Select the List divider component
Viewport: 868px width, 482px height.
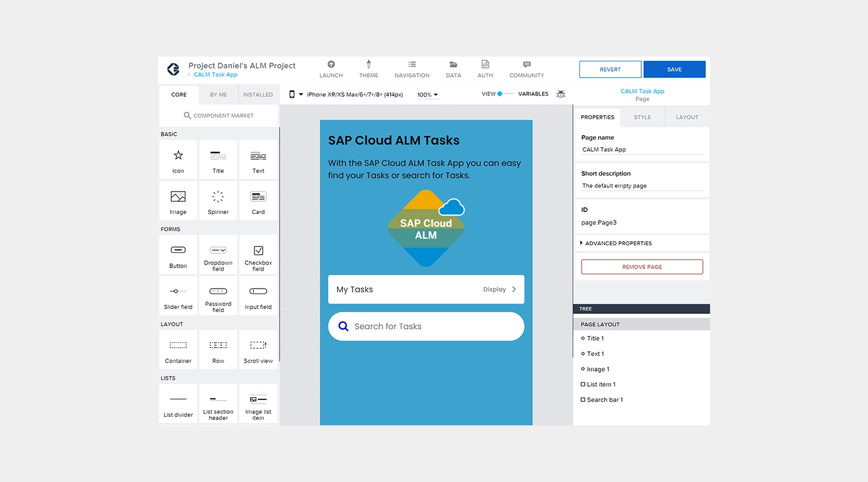click(178, 404)
